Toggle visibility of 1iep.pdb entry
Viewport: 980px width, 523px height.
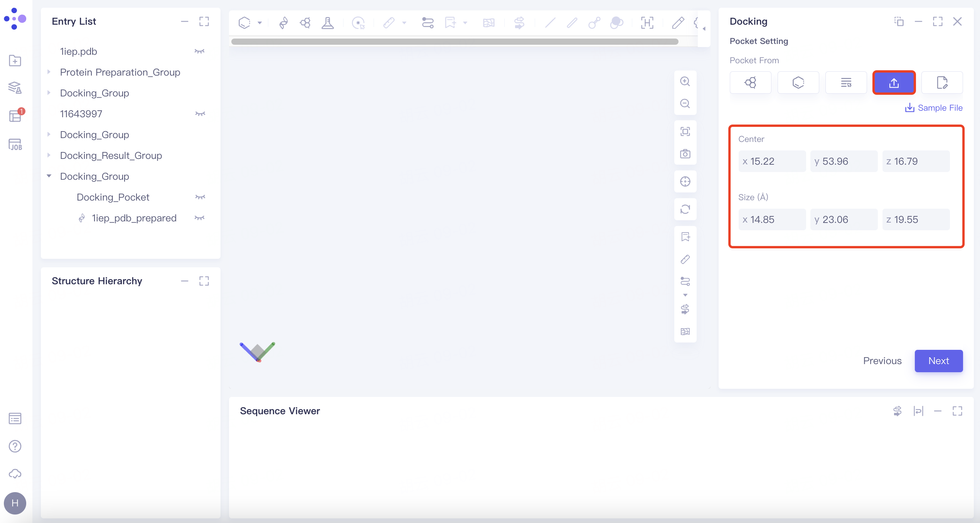(x=200, y=51)
